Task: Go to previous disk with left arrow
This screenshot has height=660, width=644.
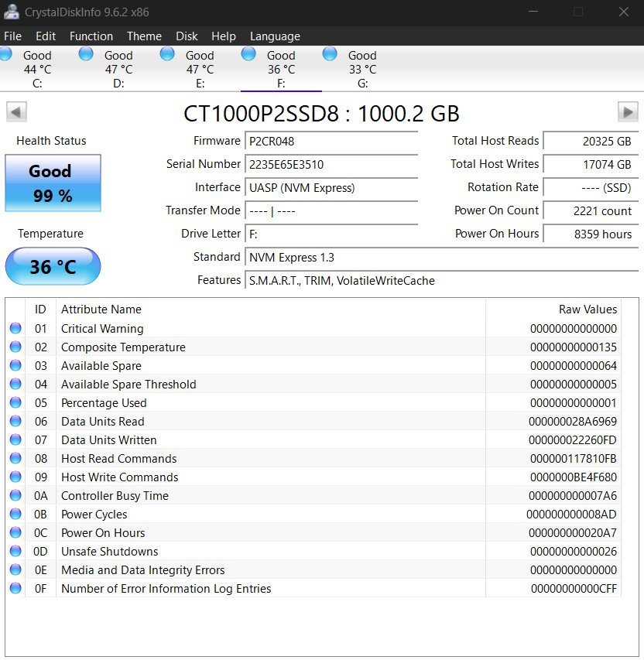Action: point(16,112)
